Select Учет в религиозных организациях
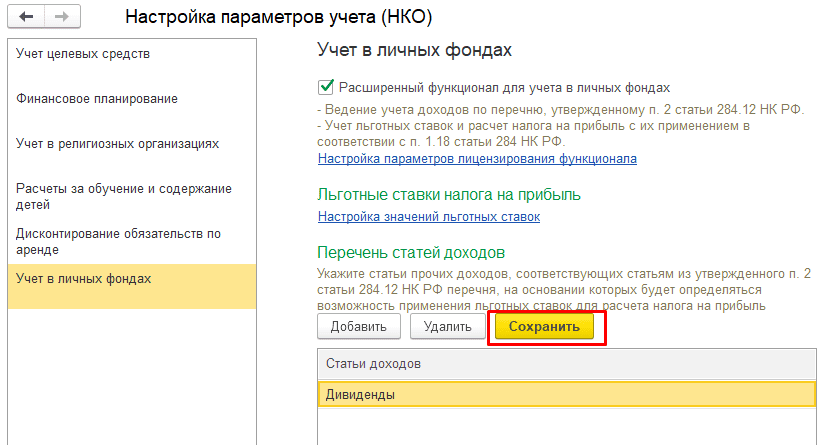This screenshot has width=826, height=445. (117, 144)
